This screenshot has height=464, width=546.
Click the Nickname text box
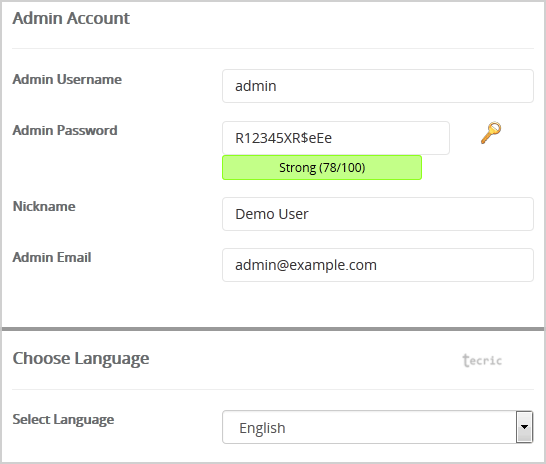[377, 214]
